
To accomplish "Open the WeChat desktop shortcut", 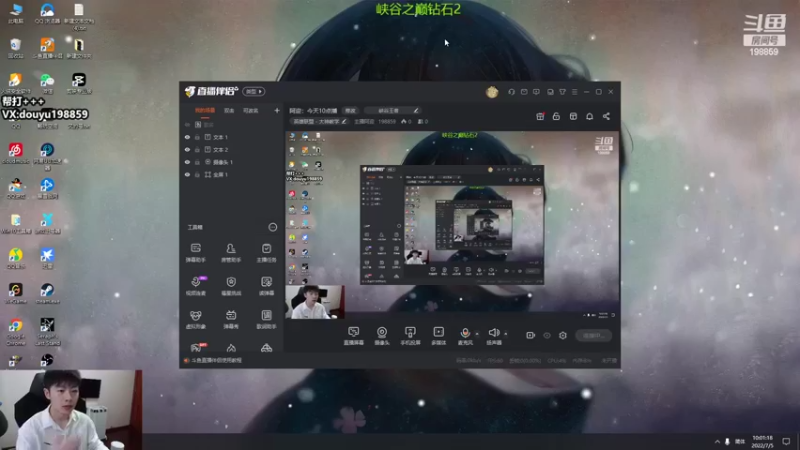I will click(x=47, y=83).
